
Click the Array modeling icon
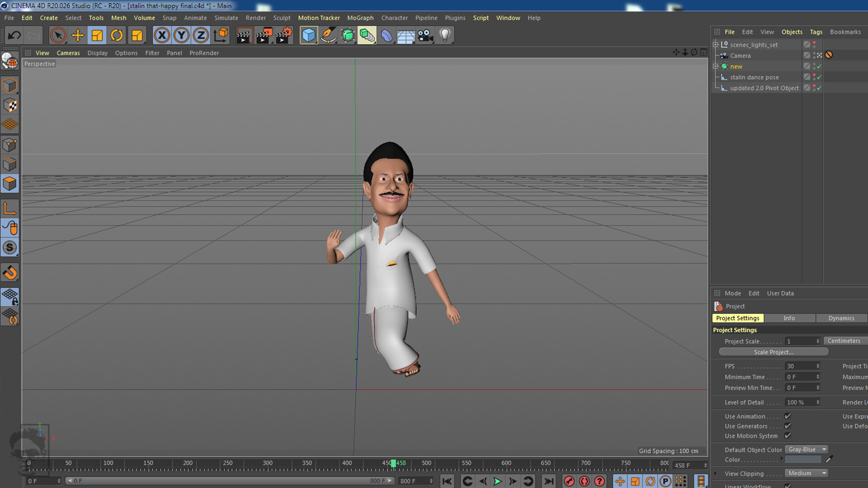click(367, 35)
